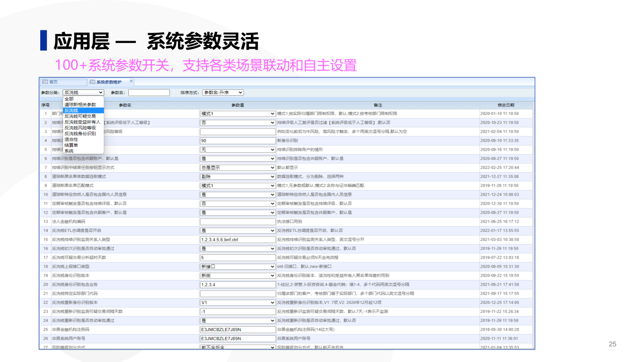Screen dimensions: 644x362
Task: Open 道琼斯黑名单匹配模式 value dropdown in row 9
Action: click(x=237, y=185)
